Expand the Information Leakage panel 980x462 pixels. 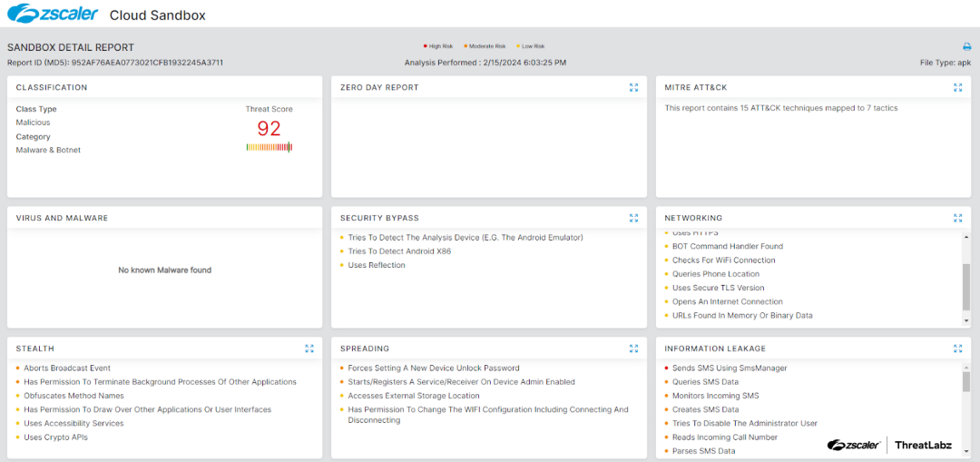tap(957, 349)
